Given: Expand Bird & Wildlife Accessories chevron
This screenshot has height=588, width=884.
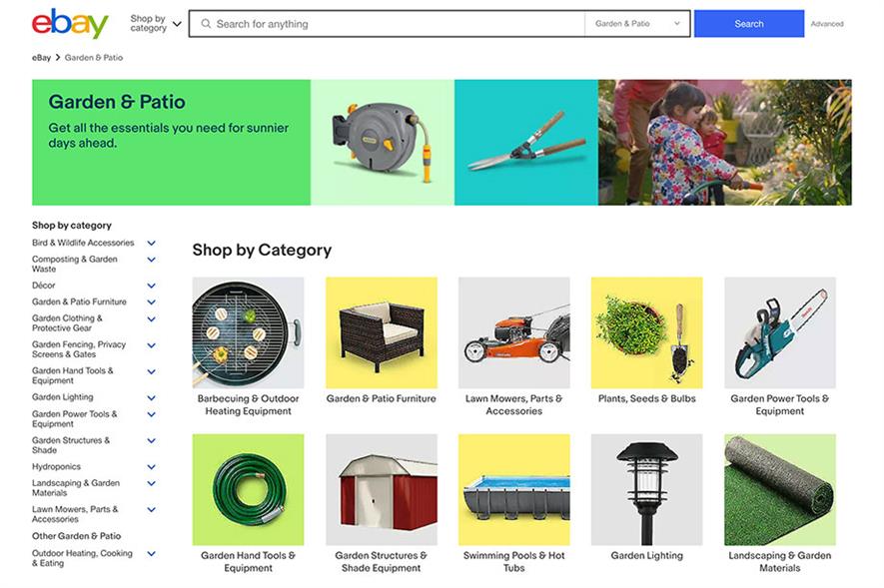Looking at the screenshot, I should pyautogui.click(x=151, y=243).
